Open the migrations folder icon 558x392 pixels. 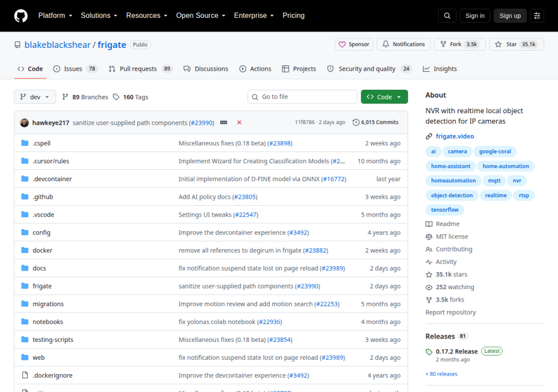tap(25, 303)
